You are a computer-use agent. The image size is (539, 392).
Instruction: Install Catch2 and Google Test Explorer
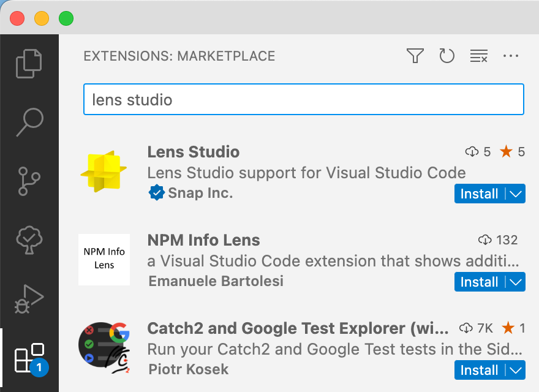point(479,371)
